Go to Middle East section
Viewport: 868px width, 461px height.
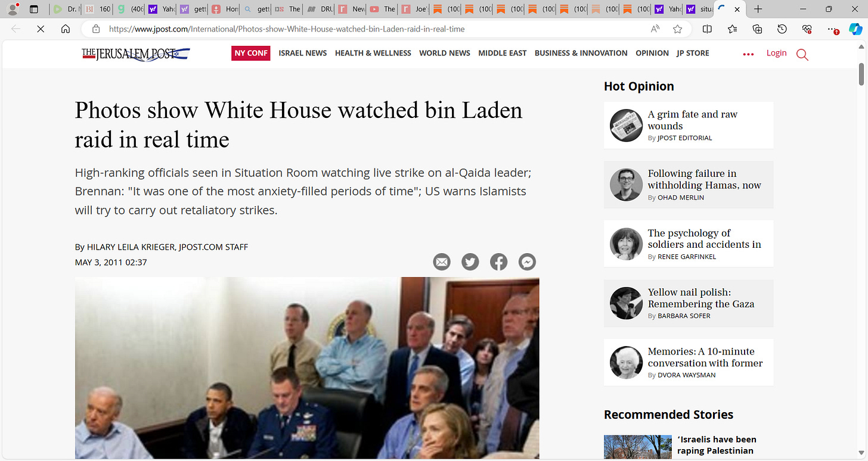(x=503, y=53)
